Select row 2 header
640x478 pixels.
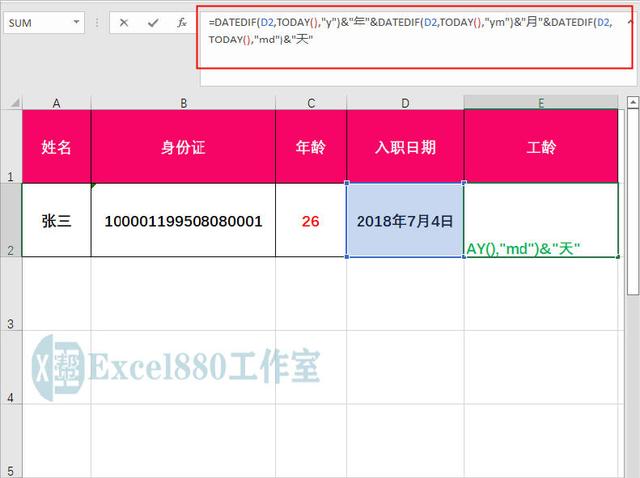[11, 220]
